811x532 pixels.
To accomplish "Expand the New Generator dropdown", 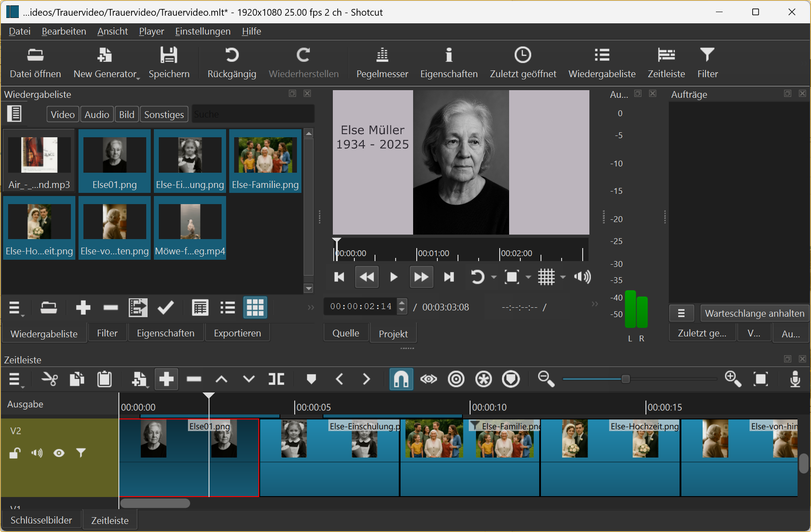I will [x=138, y=78].
